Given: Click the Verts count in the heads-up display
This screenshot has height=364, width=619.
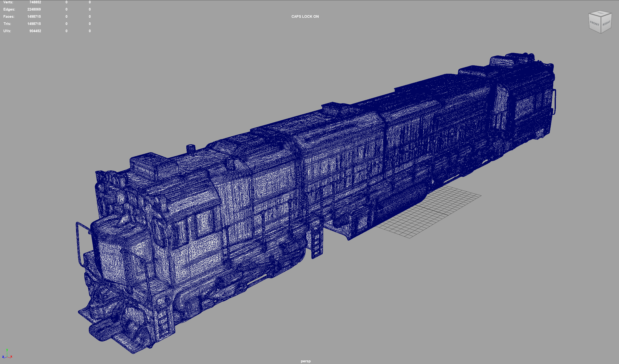Looking at the screenshot, I should 35,2.
